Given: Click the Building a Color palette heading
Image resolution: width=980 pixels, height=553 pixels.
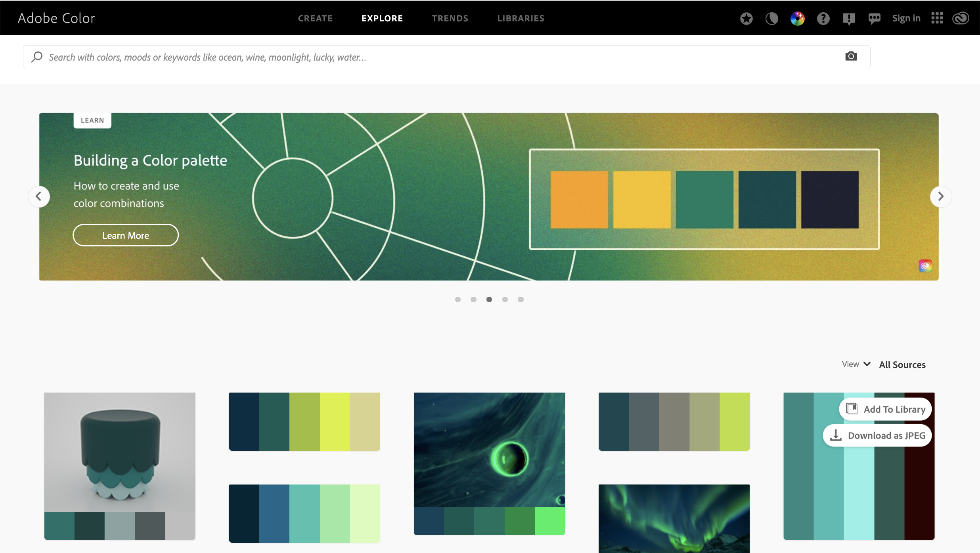Looking at the screenshot, I should pos(150,160).
